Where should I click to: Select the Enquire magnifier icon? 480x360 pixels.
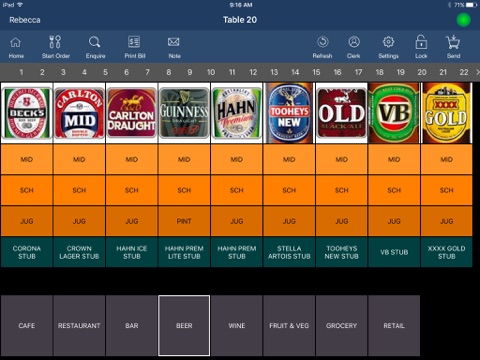click(95, 42)
